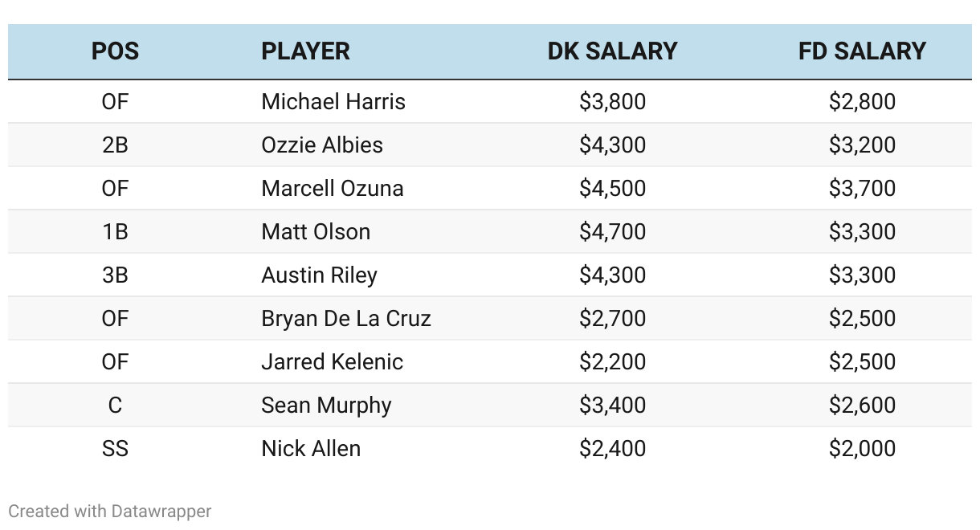This screenshot has width=980, height=530.
Task: Select the Sean Murphy player cell
Action: [x=326, y=405]
